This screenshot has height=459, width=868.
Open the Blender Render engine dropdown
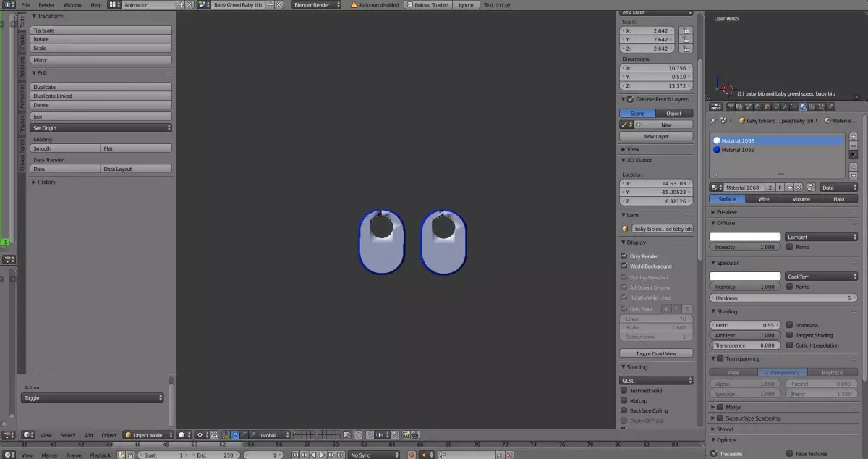click(317, 4)
